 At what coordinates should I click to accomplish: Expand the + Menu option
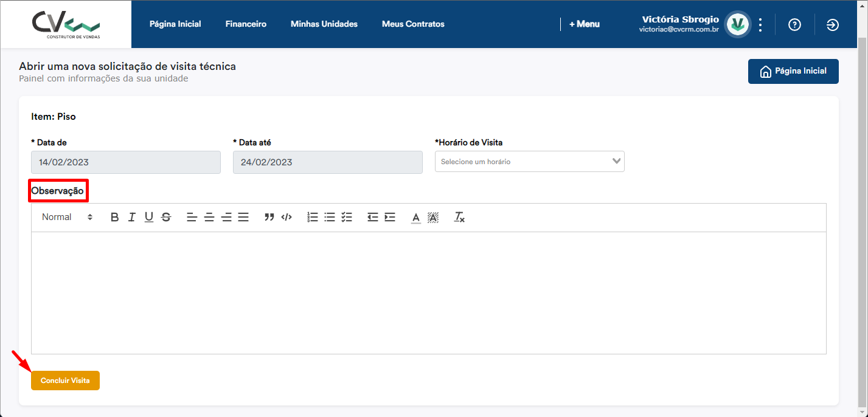pos(585,24)
